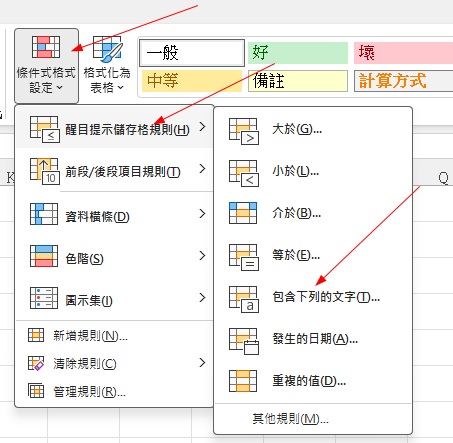453x443 pixels.
Task: Apply the yellow 中等 cell style
Action: pos(192,81)
